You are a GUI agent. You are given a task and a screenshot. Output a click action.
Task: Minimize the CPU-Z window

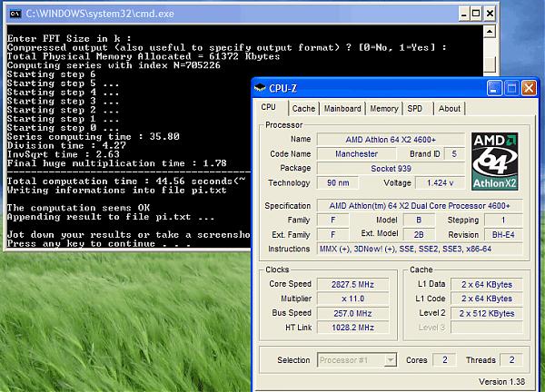[x=494, y=88]
